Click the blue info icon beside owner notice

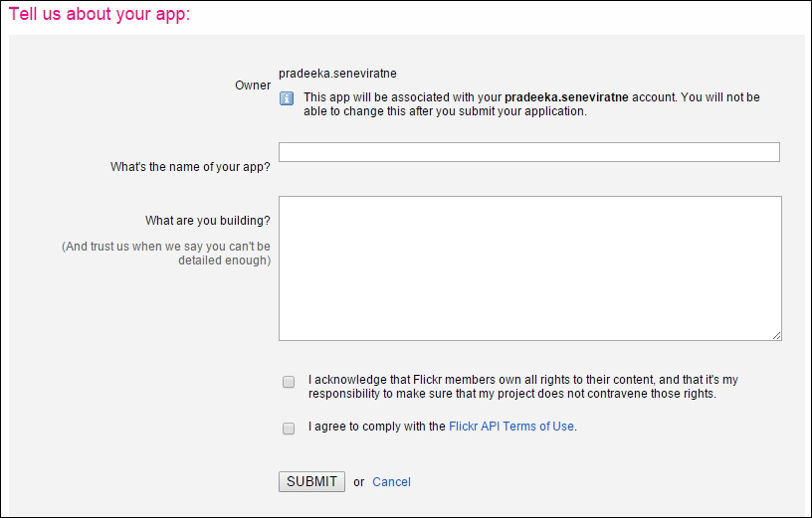(x=287, y=98)
